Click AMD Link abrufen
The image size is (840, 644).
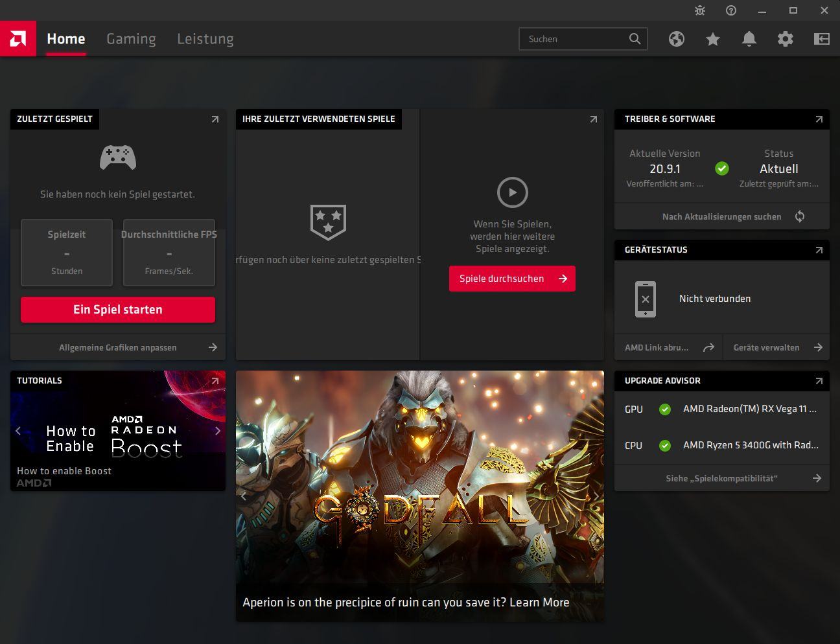[657, 348]
